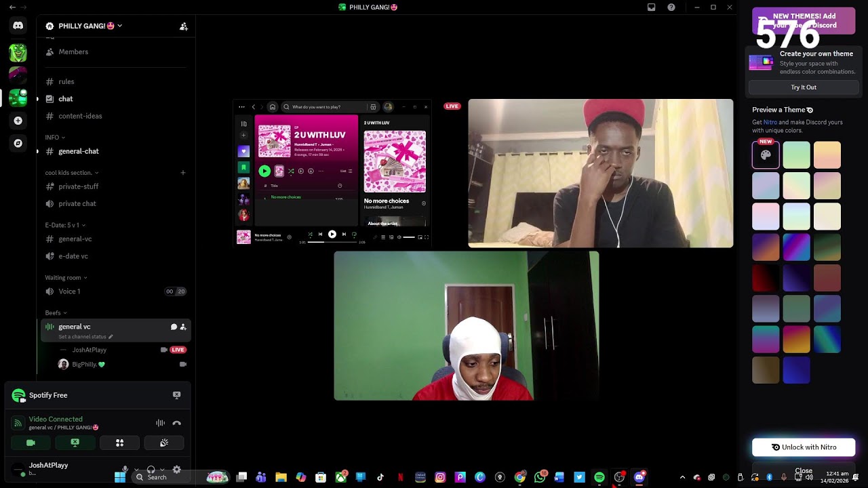This screenshot has height=488, width=868.
Task: Select the mint green theme swatch
Action: 797,155
